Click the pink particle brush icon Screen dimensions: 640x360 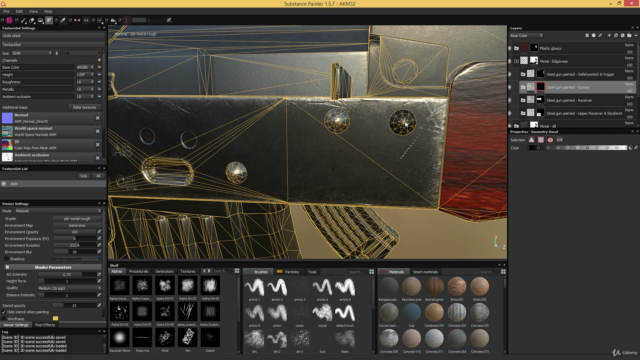pos(9,20)
